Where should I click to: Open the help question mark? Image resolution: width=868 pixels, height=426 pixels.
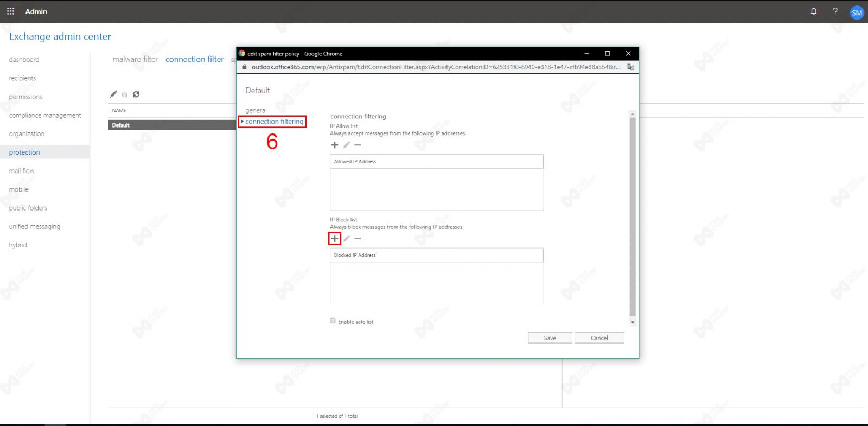[835, 11]
